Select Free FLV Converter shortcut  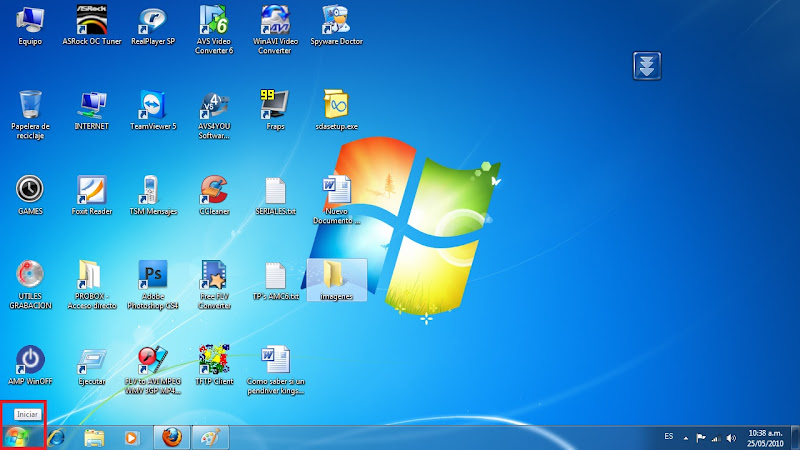click(214, 285)
